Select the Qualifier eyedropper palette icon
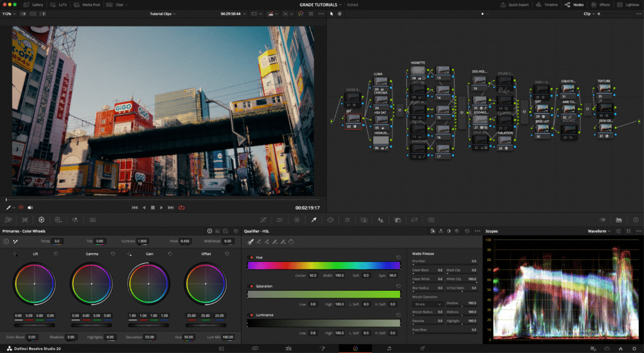This screenshot has width=644, height=353. coord(313,220)
